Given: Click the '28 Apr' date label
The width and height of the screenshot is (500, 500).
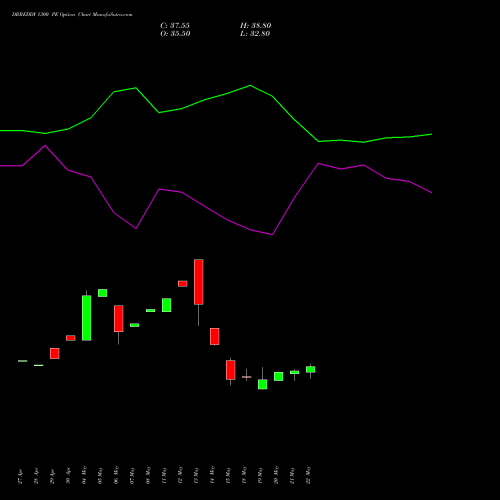Looking at the screenshot, I should 36,476.
